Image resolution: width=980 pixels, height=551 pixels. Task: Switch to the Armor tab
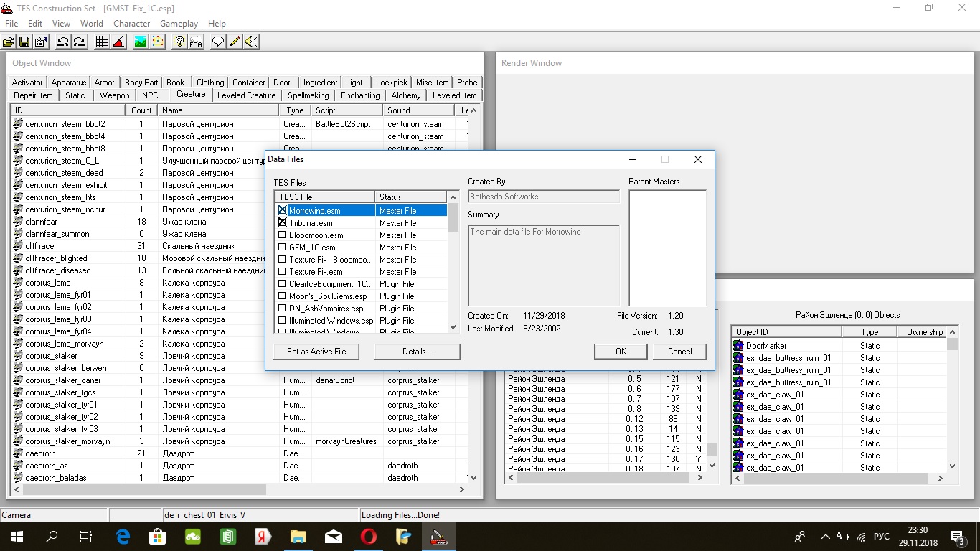tap(105, 83)
